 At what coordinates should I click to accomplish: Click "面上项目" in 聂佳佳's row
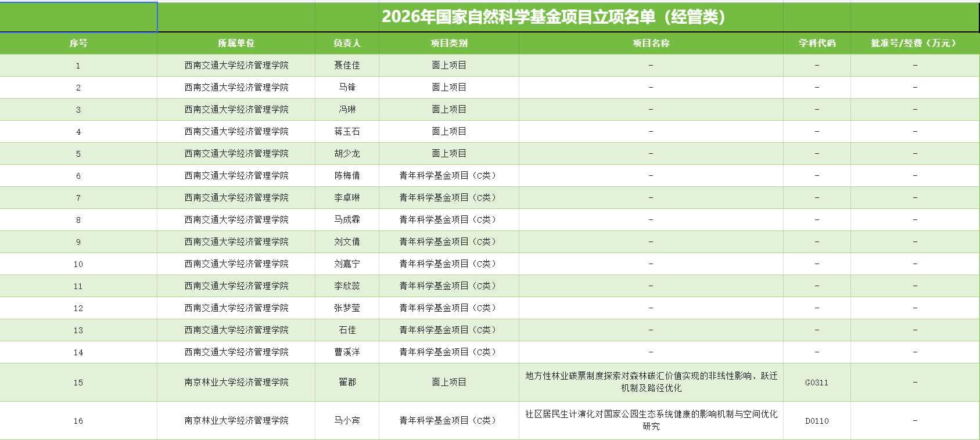(448, 65)
